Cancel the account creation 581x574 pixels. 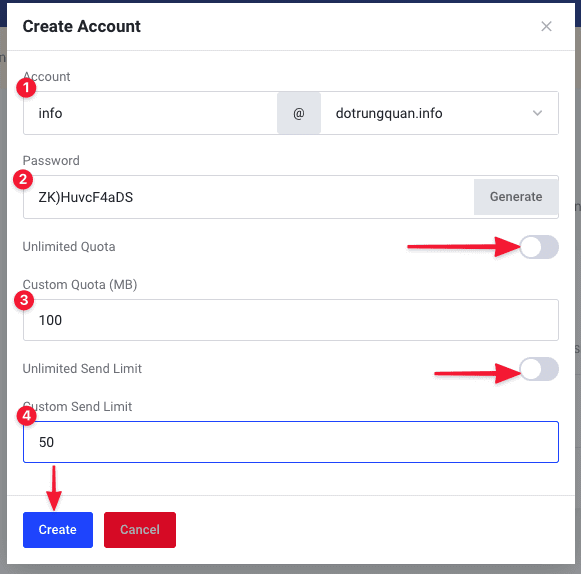pyautogui.click(x=140, y=530)
